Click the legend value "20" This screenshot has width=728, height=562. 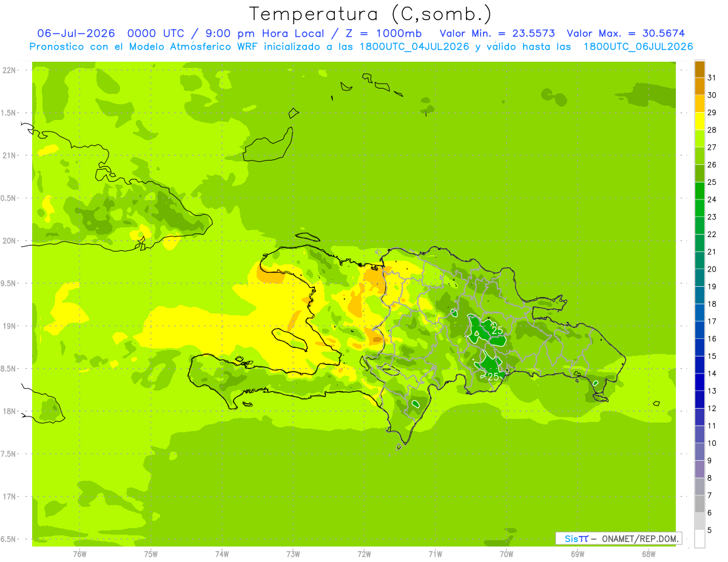coord(712,269)
